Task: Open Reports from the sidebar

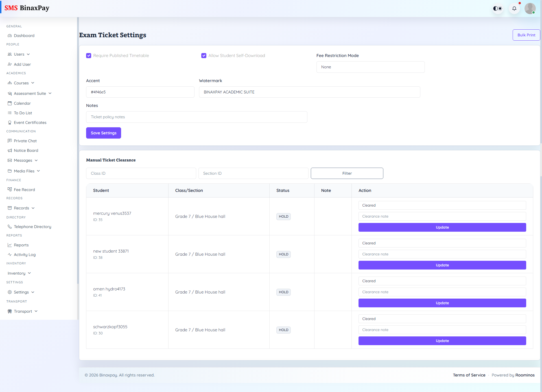Action: tap(21, 245)
